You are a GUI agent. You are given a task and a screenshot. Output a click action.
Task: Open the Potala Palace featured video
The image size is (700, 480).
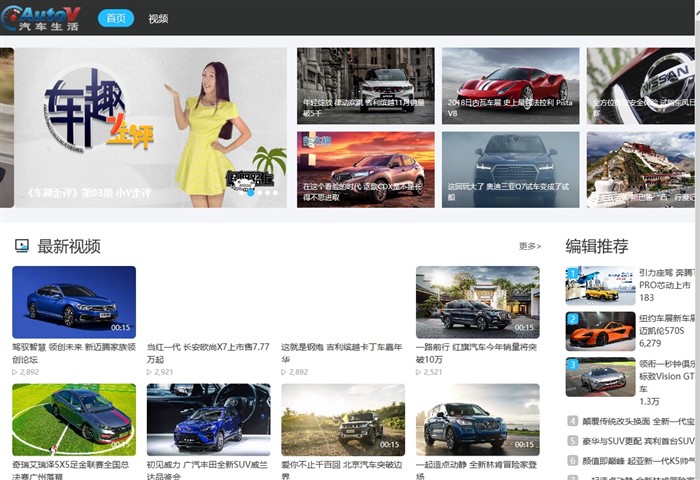(x=641, y=170)
